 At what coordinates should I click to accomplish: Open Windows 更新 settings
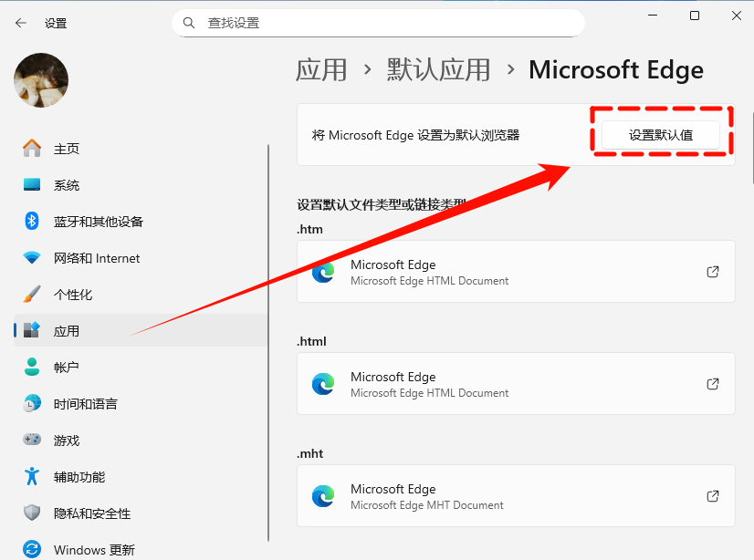click(x=93, y=550)
